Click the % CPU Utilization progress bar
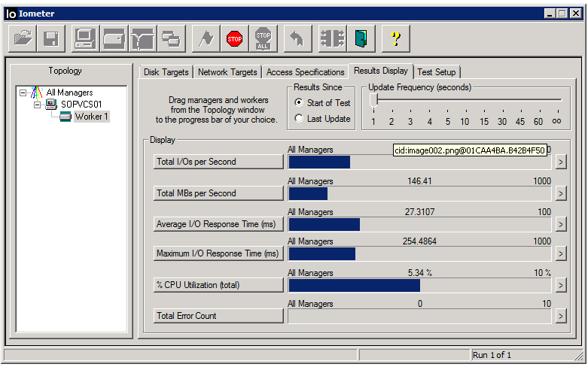 click(419, 285)
